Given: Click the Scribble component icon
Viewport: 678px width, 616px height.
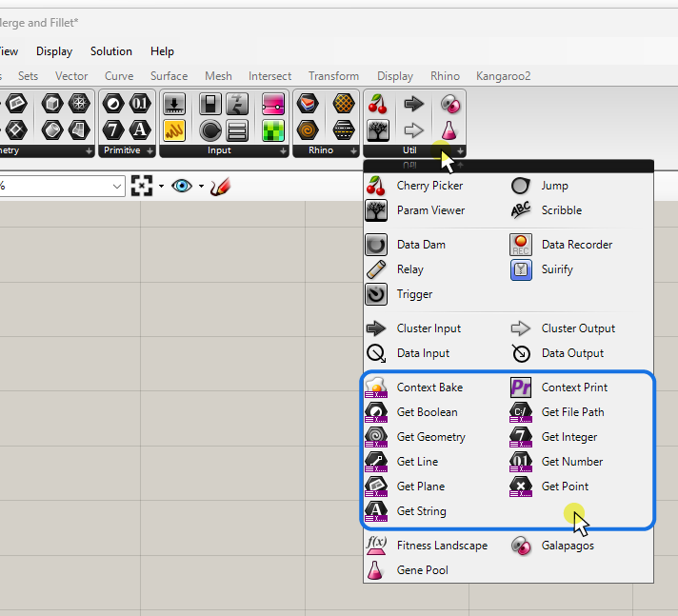Looking at the screenshot, I should (521, 210).
